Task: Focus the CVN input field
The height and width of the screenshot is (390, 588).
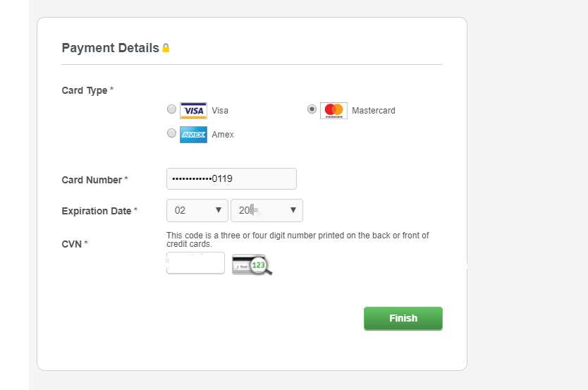Action: point(195,263)
